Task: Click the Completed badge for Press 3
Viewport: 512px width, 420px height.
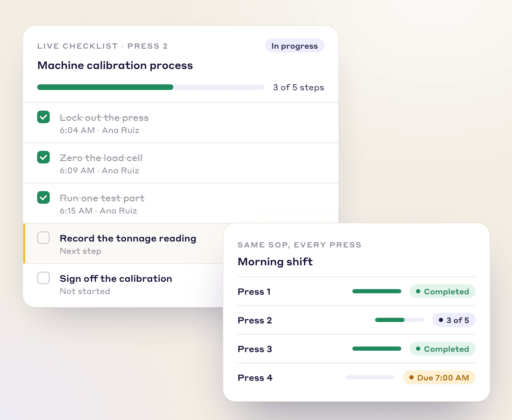Action: coord(443,349)
